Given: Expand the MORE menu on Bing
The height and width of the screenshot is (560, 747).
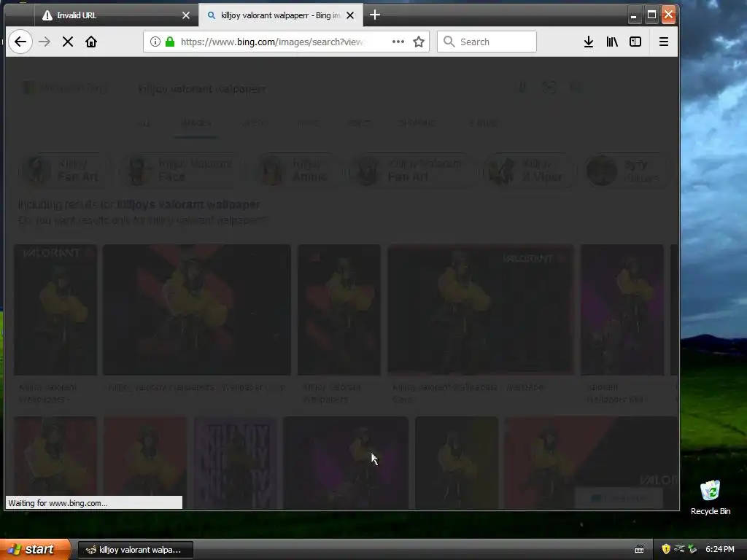Looking at the screenshot, I should (x=484, y=123).
